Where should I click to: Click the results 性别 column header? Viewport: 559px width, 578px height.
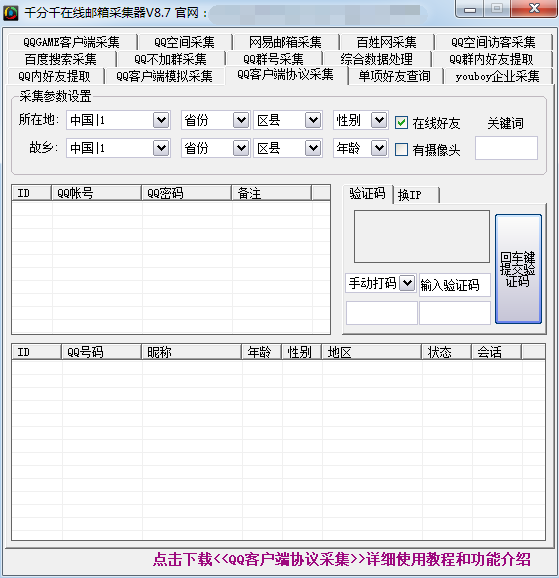[302, 352]
